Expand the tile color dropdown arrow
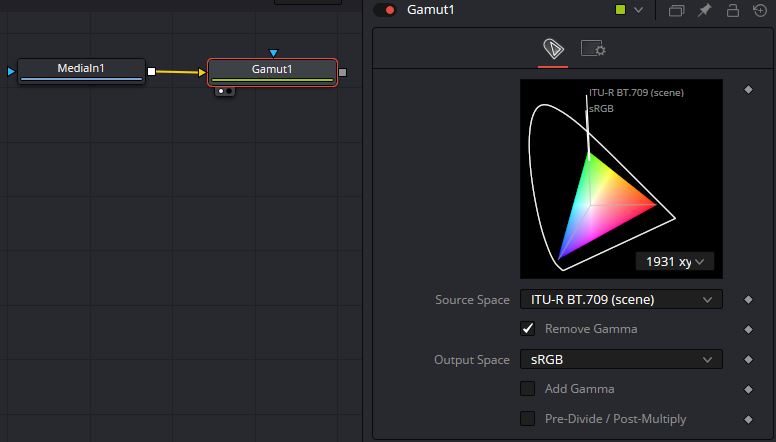 (x=638, y=10)
